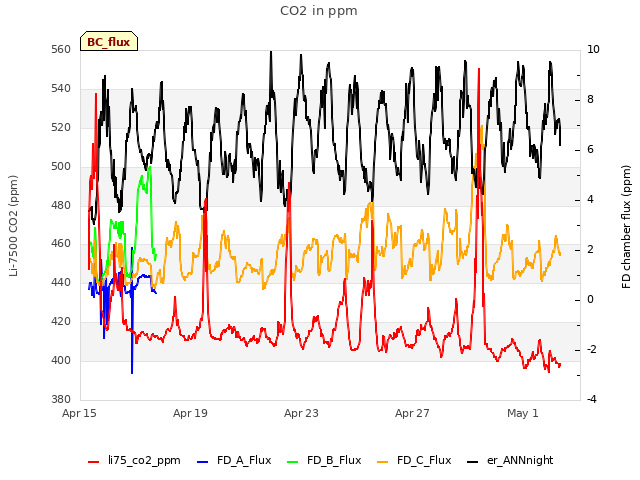This screenshot has width=640, height=480.
Task: Click the chart title 'CO2 in ppm'
Action: [x=319, y=11]
